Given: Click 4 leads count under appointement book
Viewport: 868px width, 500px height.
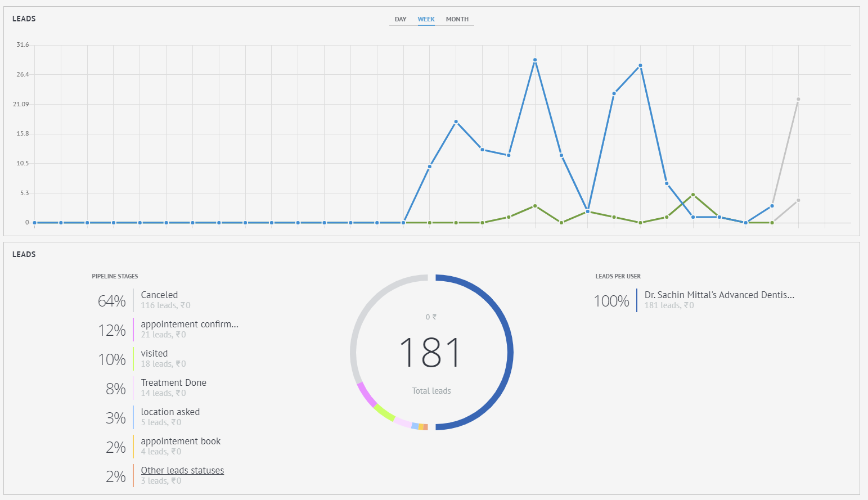Looking at the screenshot, I should pyautogui.click(x=161, y=452).
